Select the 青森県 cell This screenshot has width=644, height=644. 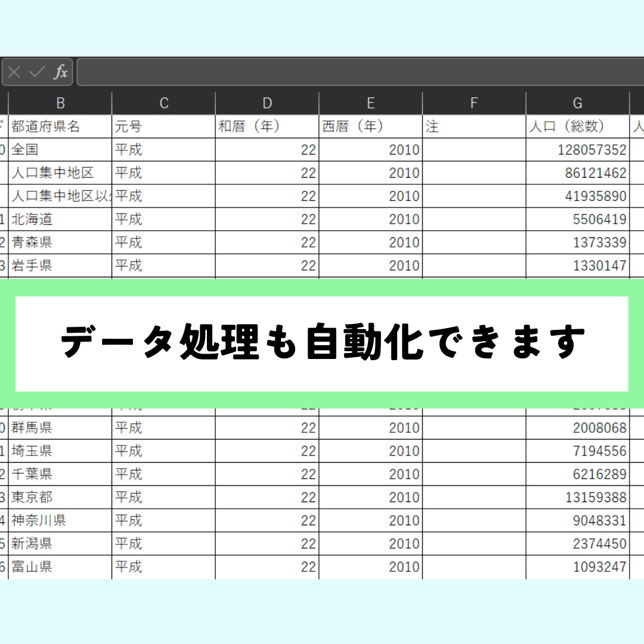click(60, 242)
